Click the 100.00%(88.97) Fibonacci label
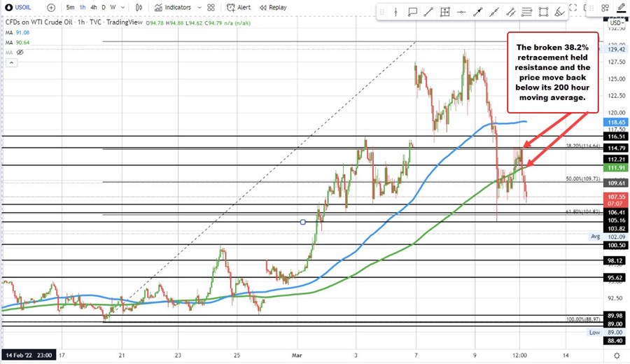Viewport: 630px width, 364px height. point(583,319)
